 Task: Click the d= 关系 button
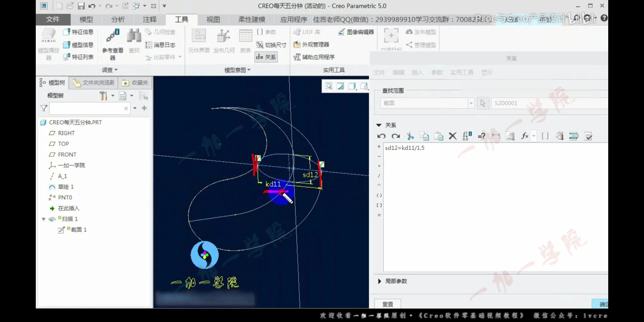pyautogui.click(x=266, y=57)
